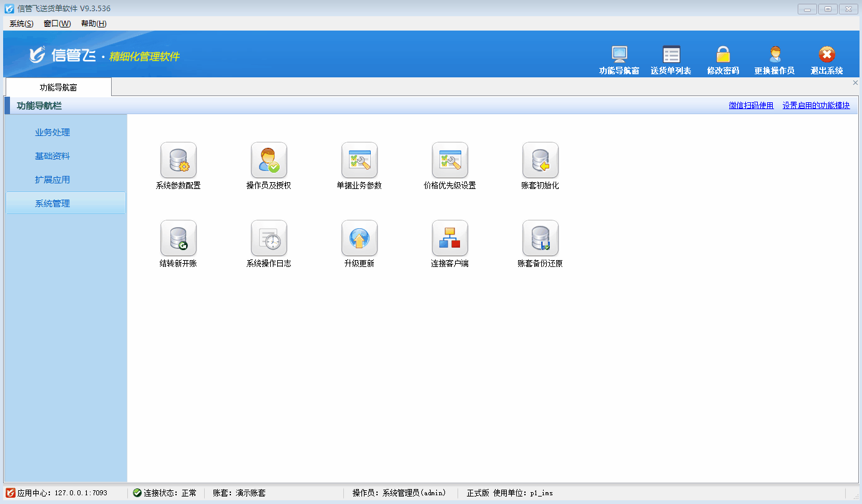The image size is (862, 504).
Task: Click 修改密码 lock icon in toolbar
Action: [723, 61]
